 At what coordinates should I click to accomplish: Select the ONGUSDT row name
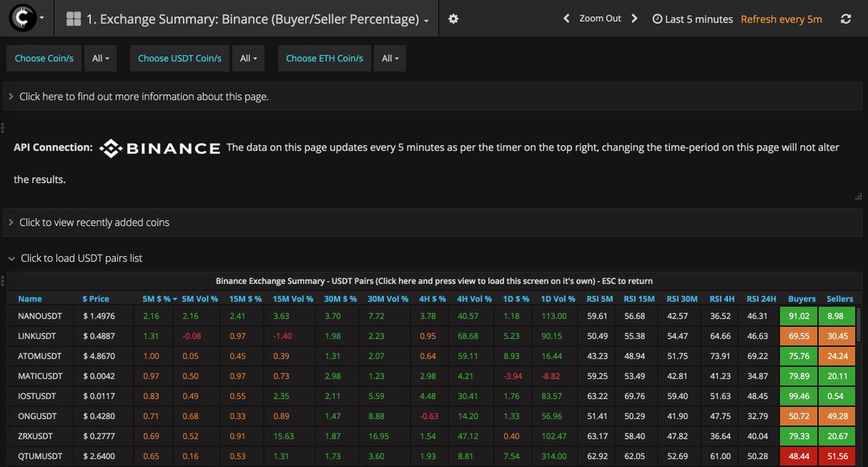[x=38, y=416]
